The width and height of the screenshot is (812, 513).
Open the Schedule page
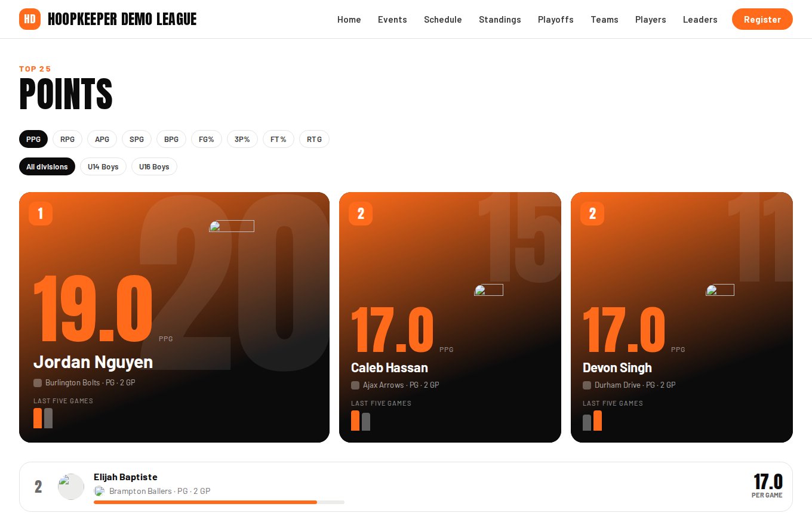pyautogui.click(x=443, y=19)
